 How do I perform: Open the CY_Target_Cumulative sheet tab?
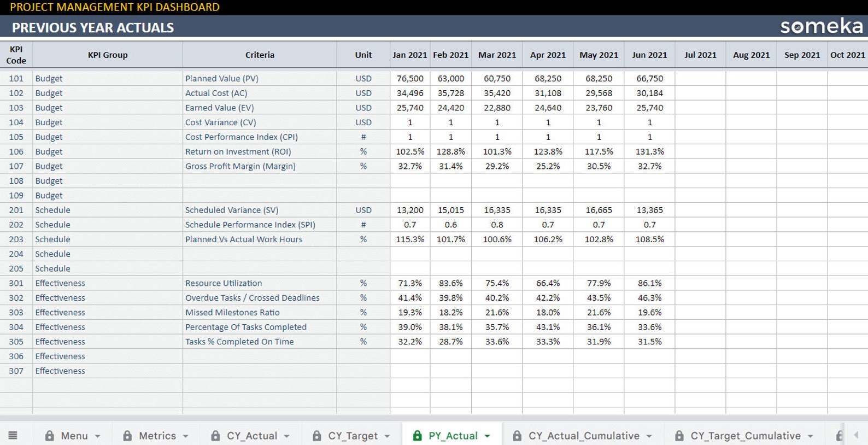coord(744,436)
